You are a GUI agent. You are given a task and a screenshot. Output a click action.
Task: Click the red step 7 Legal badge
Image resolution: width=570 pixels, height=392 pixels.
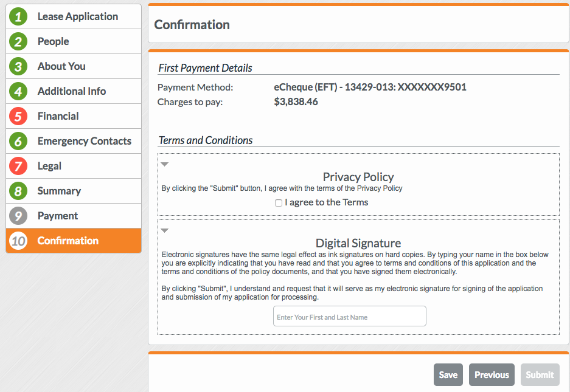18,167
